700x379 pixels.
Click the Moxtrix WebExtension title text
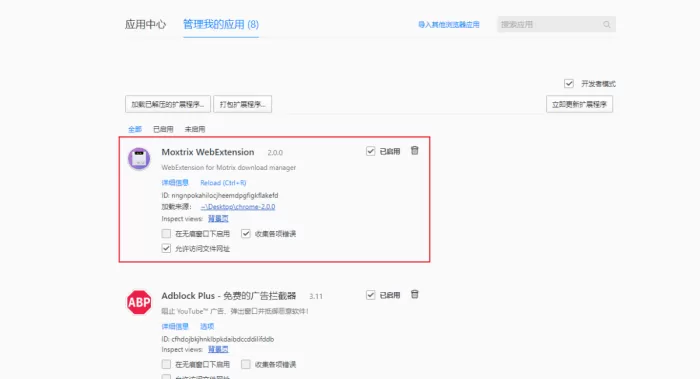(208, 152)
